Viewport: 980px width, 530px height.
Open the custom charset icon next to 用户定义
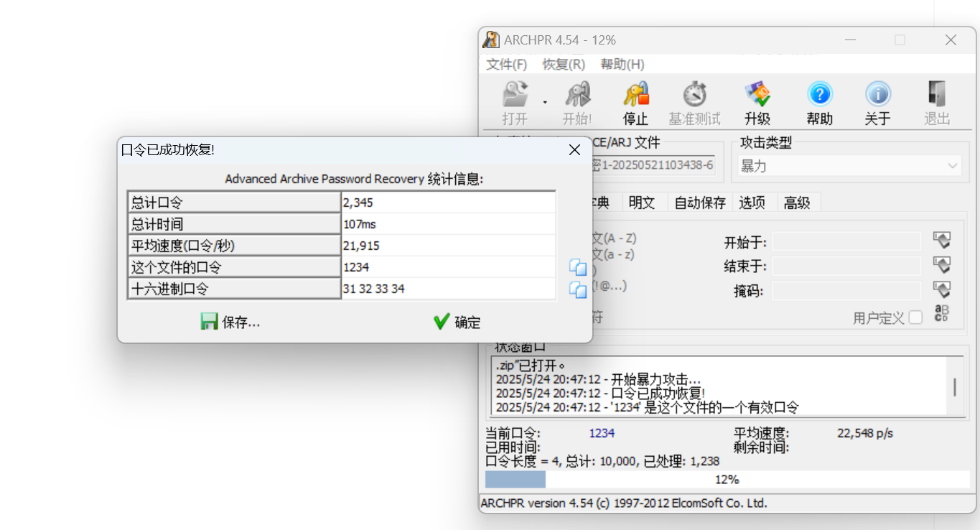pyautogui.click(x=941, y=314)
